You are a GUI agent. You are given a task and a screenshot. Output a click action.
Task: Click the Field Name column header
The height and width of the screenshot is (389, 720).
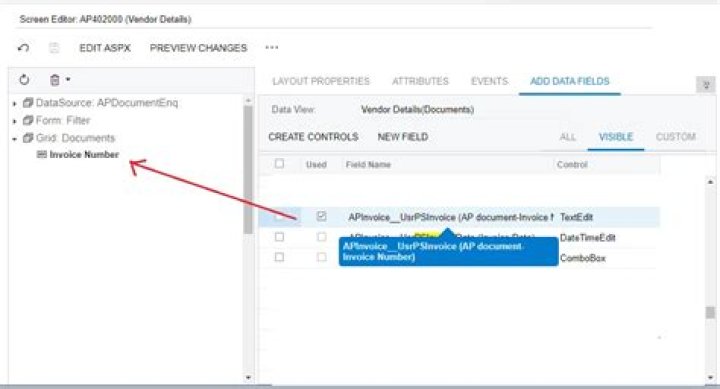pyautogui.click(x=368, y=165)
